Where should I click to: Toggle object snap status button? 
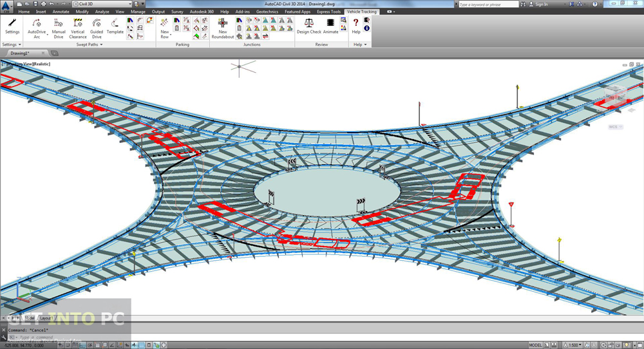coord(97,345)
